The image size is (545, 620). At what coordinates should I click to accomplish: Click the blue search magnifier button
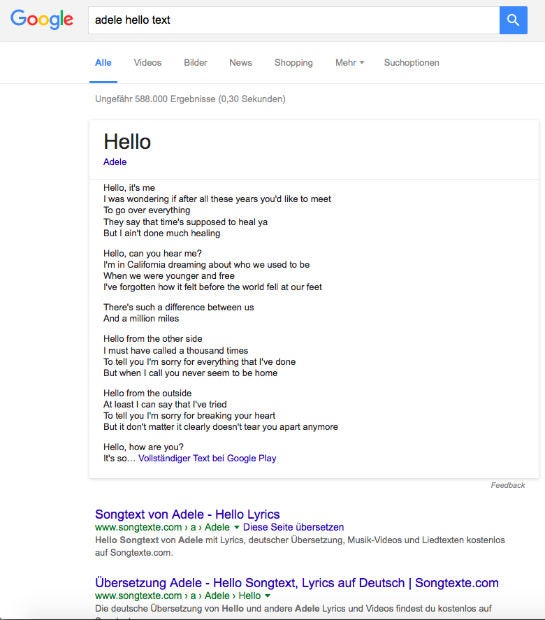pyautogui.click(x=513, y=20)
